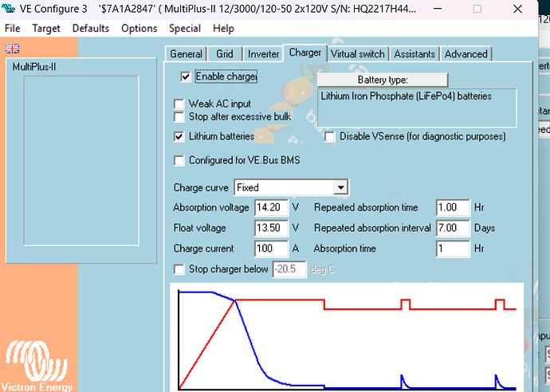
Task: Click the VE Configure app icon in title bar
Action: (x=8, y=8)
